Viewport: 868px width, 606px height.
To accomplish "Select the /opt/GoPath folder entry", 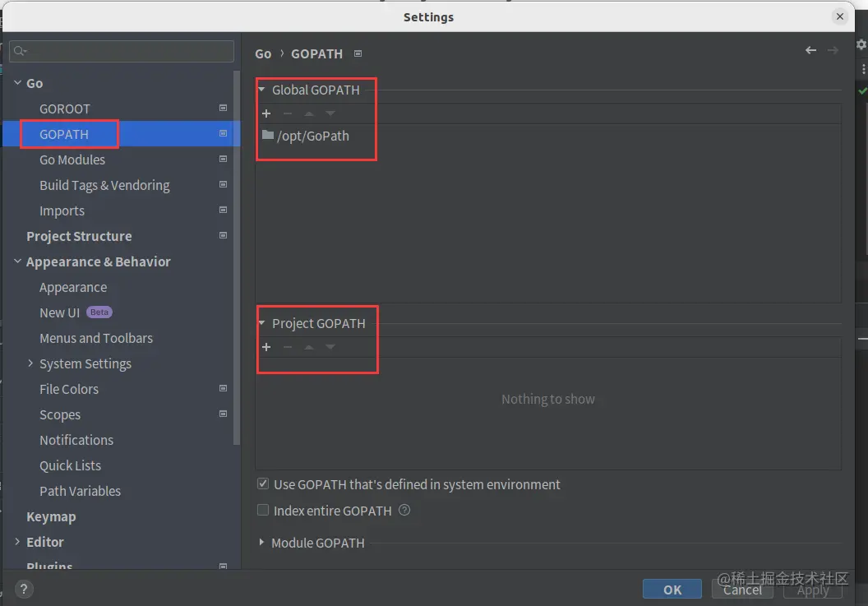I will (306, 136).
